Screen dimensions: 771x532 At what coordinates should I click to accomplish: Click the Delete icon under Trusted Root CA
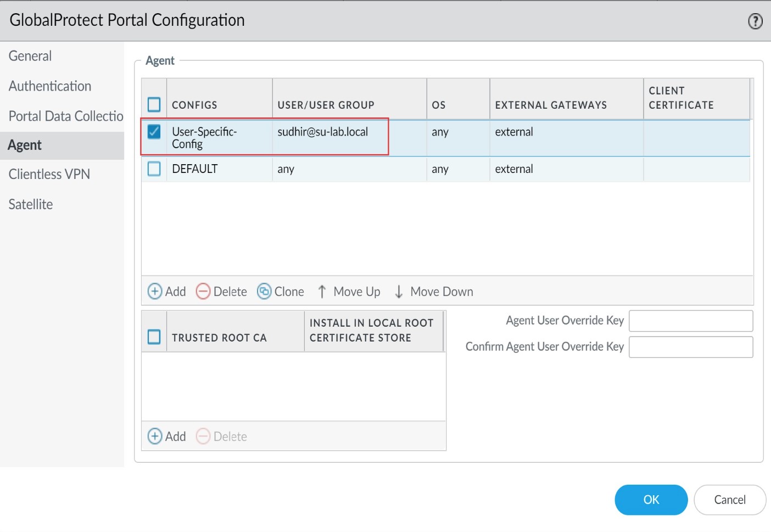[203, 436]
